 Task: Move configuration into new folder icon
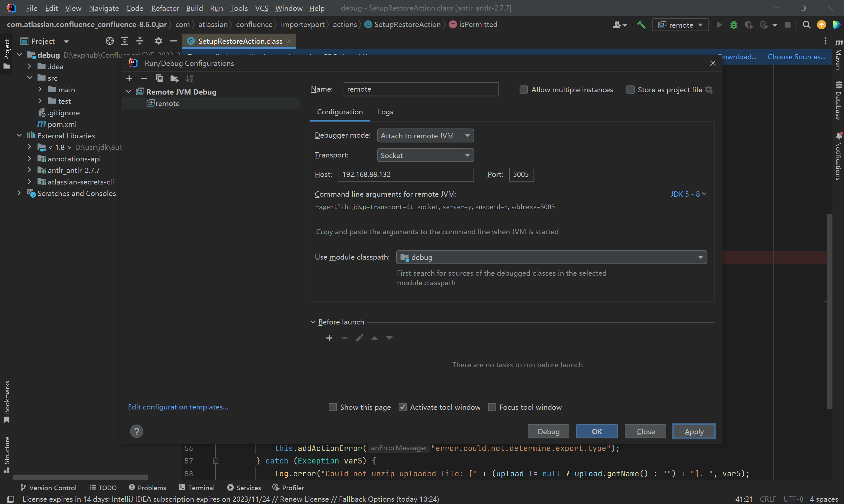(174, 78)
